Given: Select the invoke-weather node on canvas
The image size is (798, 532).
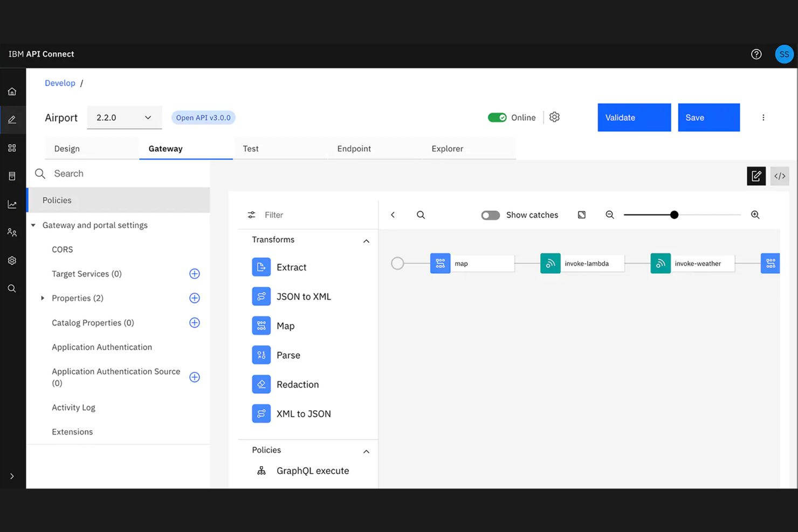Looking at the screenshot, I should pos(692,264).
